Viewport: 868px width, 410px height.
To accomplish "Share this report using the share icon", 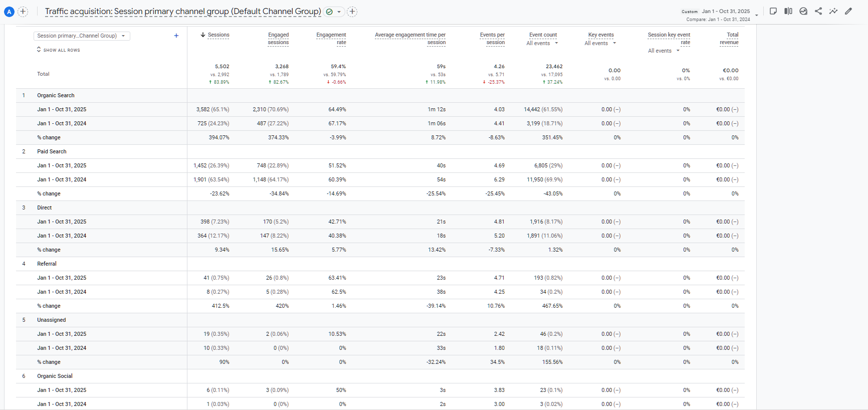I will [x=818, y=11].
